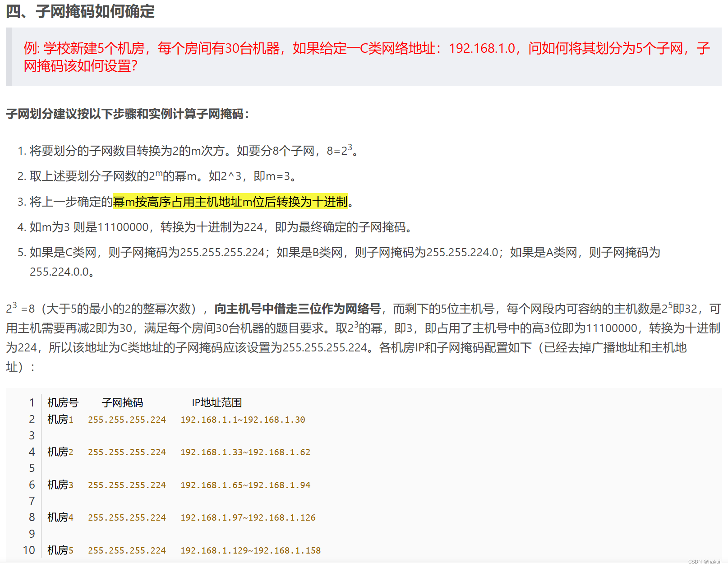The width and height of the screenshot is (728, 568).
Task: Click range 192.168.1.1~192.168.1.30
Action: [x=243, y=420]
